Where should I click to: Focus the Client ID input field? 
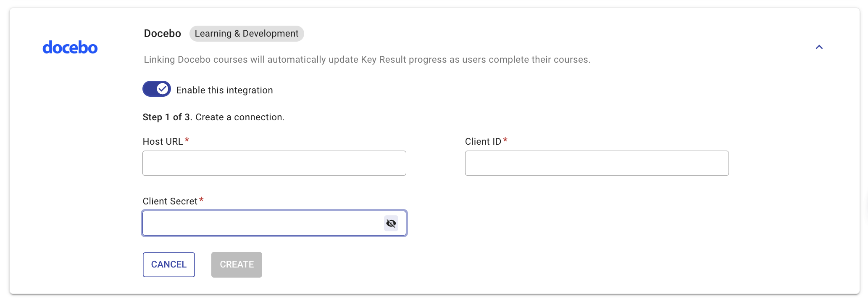[597, 163]
